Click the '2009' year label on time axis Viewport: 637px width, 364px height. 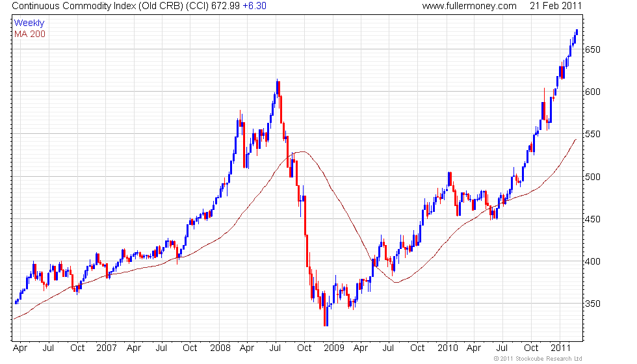coord(334,348)
